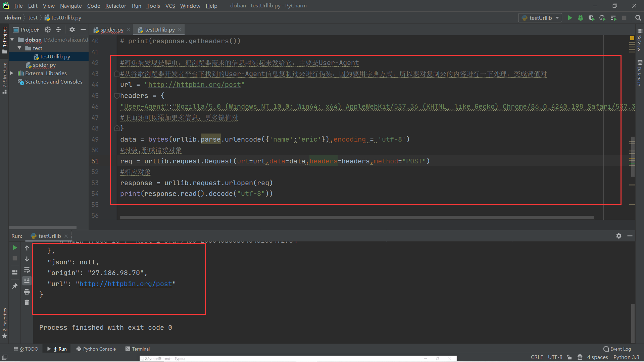The image size is (644, 362).
Task: Toggle the Structure side tool window
Action: [5, 78]
